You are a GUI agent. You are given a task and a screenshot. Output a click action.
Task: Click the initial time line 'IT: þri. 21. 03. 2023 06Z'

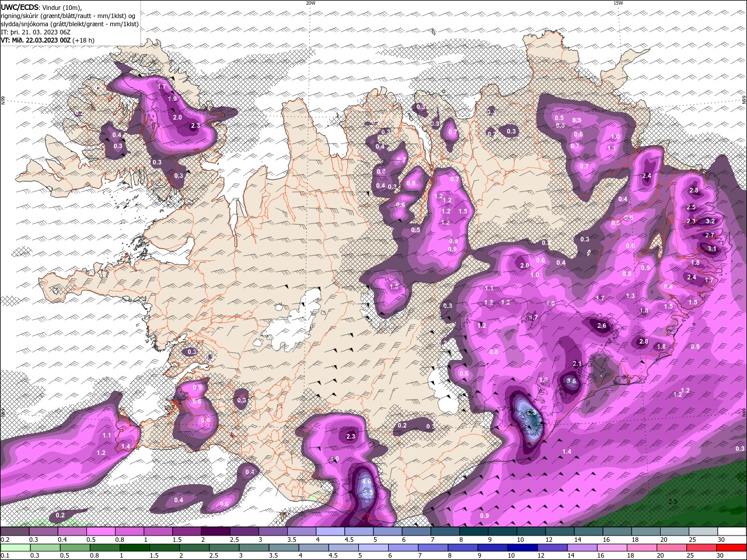pos(36,32)
